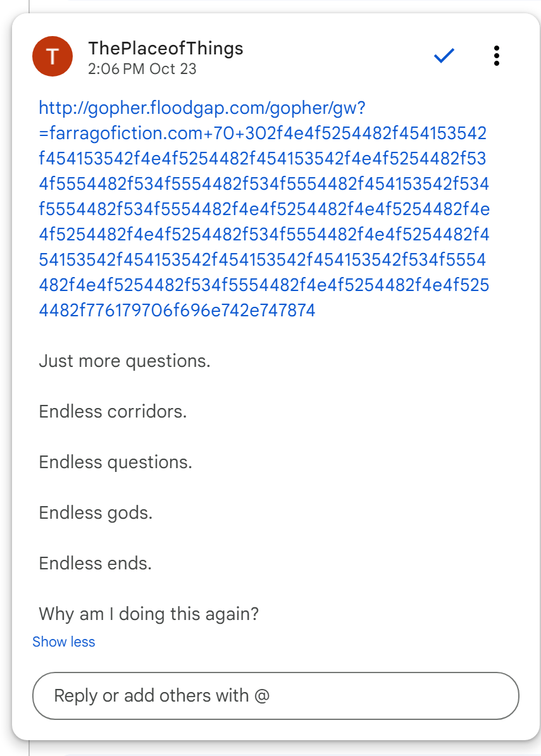Click the link line starting with =farragofiction.com
541x756 pixels.
[x=263, y=133]
